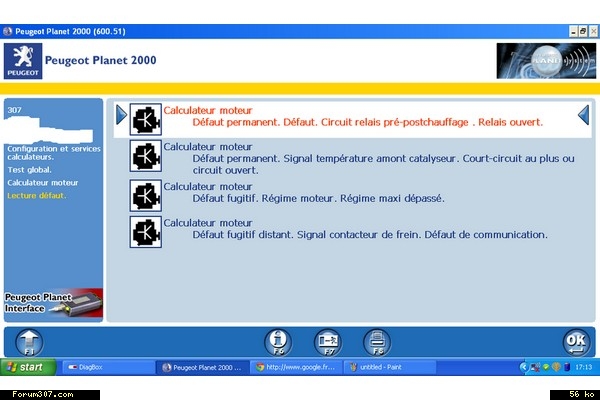Viewport: 600px width, 400px height.
Task: Open the Windows start menu
Action: (x=28, y=367)
